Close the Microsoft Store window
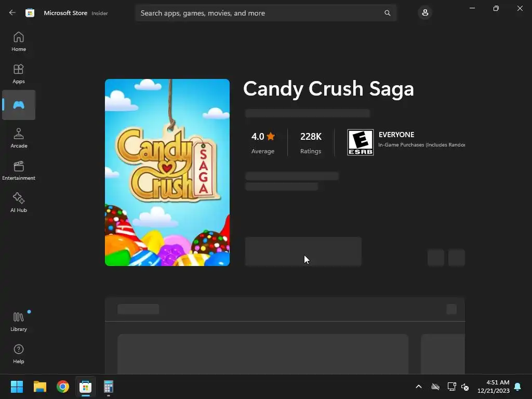This screenshot has height=399, width=532. pyautogui.click(x=520, y=8)
